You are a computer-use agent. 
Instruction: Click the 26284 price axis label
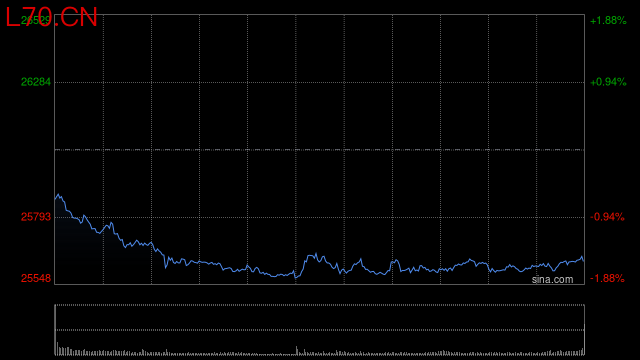click(x=36, y=82)
